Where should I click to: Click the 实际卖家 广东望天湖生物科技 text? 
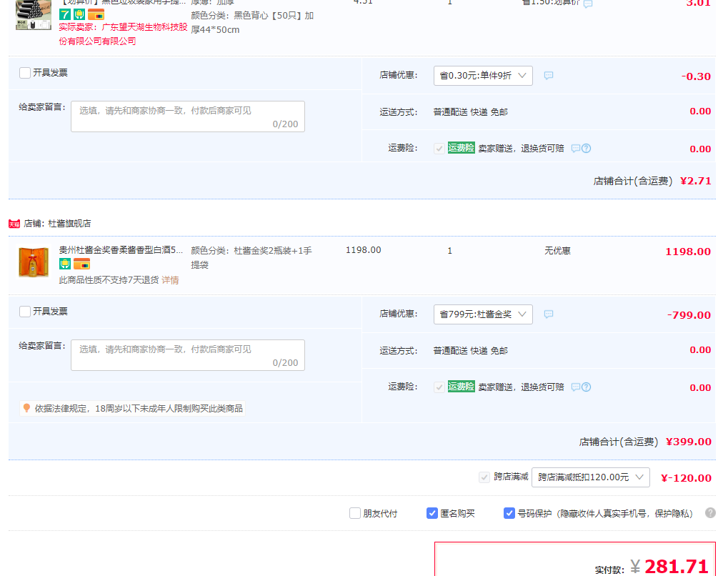[x=123, y=34]
